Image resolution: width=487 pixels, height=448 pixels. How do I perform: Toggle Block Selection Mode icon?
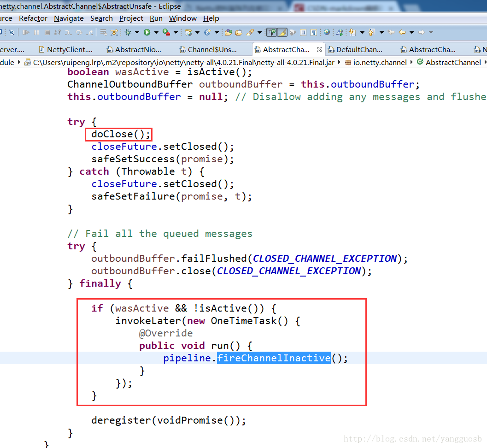point(303,32)
